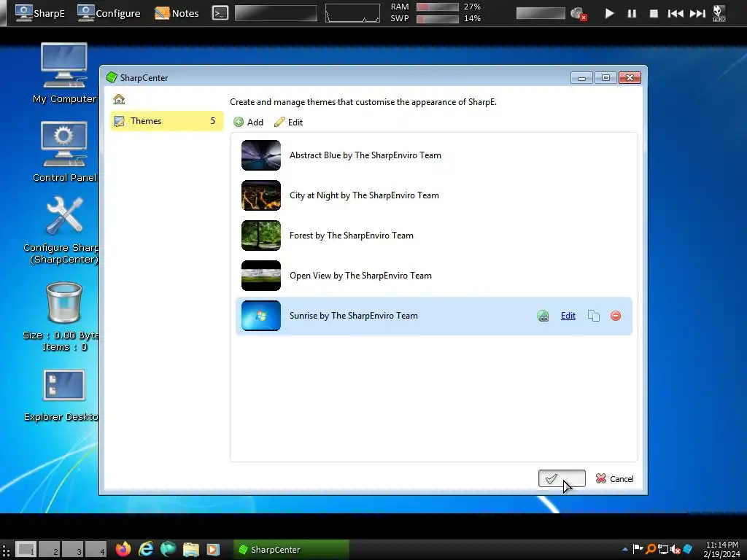The height and width of the screenshot is (560, 747).
Task: Click 'Sunrise by The SharpEnviro Team' text
Action: (x=354, y=316)
